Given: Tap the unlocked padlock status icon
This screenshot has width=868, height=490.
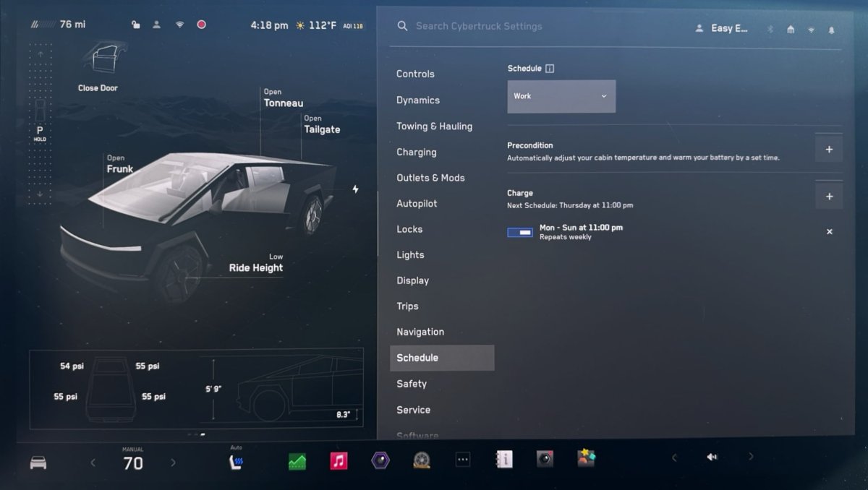Looking at the screenshot, I should (135, 25).
